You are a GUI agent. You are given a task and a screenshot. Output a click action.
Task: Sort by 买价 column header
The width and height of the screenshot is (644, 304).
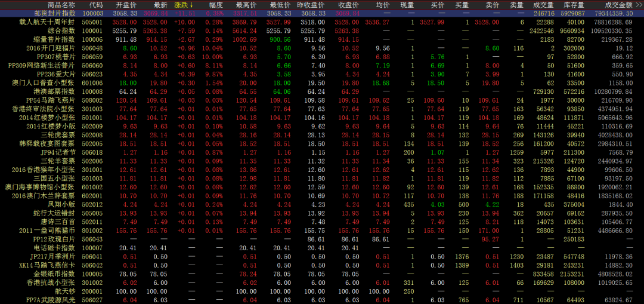(438, 5)
